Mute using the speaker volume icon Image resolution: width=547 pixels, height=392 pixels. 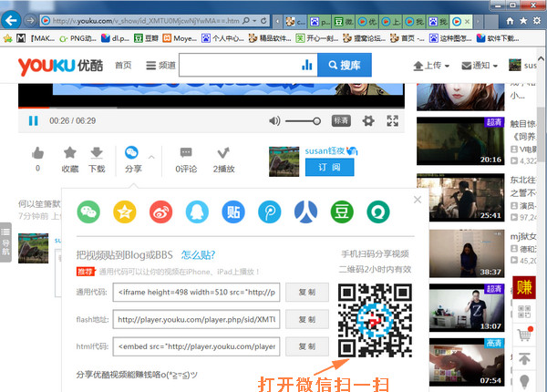pyautogui.click(x=274, y=121)
